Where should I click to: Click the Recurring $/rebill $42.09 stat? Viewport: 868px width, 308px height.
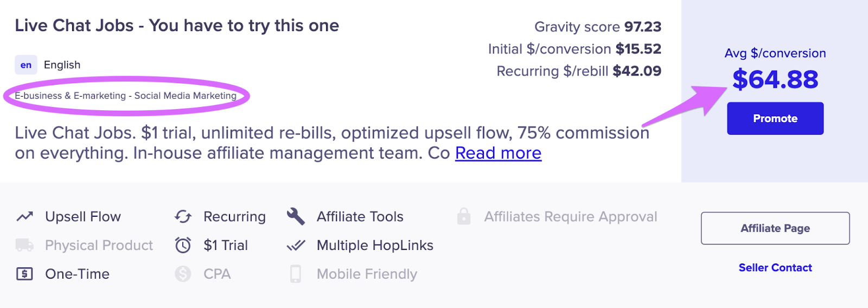(x=579, y=71)
